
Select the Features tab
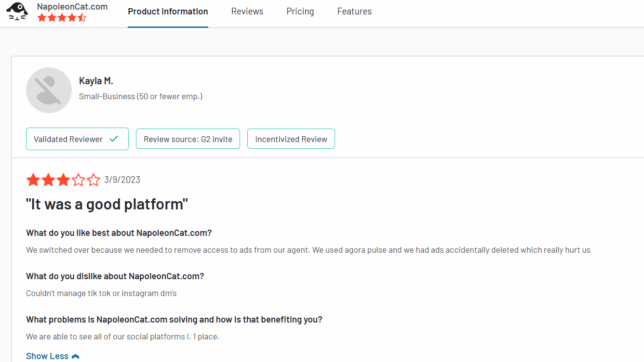pos(354,12)
